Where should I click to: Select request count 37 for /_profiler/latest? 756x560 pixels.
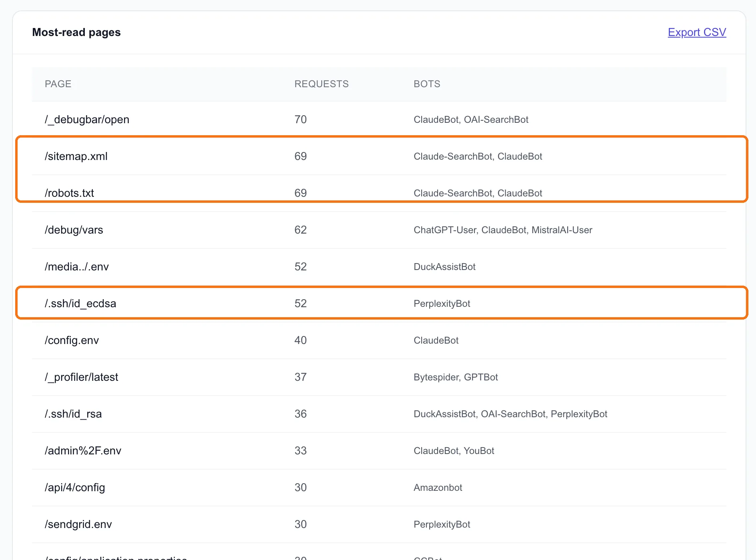click(300, 377)
